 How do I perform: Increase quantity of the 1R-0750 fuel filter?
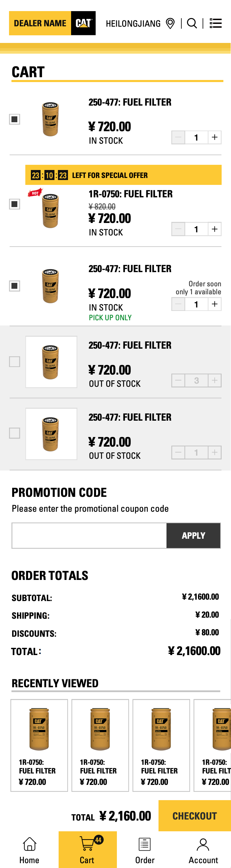click(x=215, y=229)
